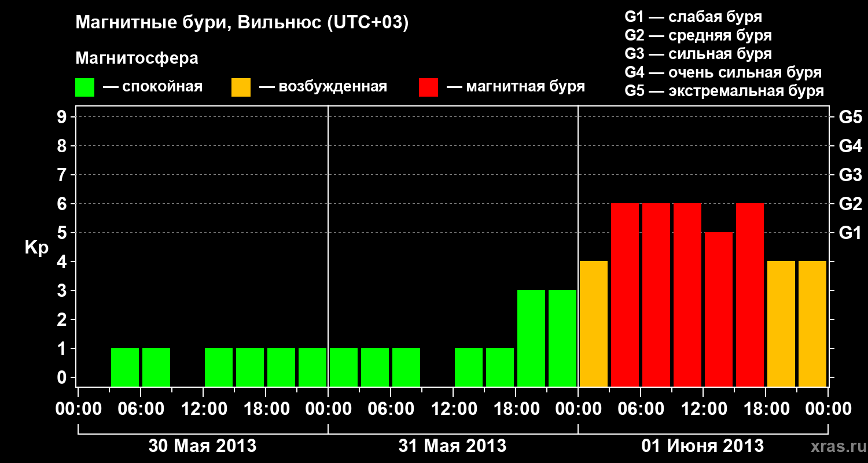868x463 pixels.
Task: Click the green Kp 3 bar at 21:00–24:00 on 31 Мая
Action: coord(562,339)
